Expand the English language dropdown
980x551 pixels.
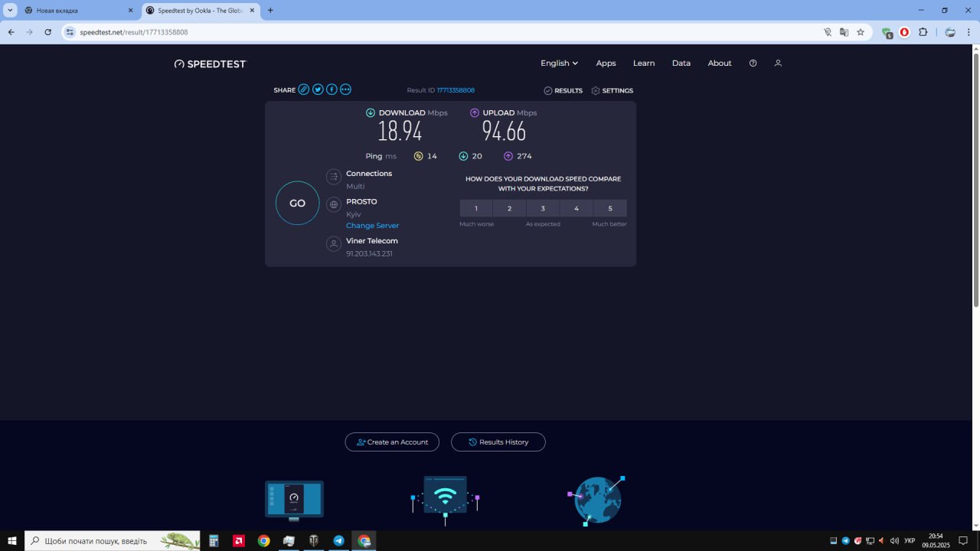pos(560,64)
